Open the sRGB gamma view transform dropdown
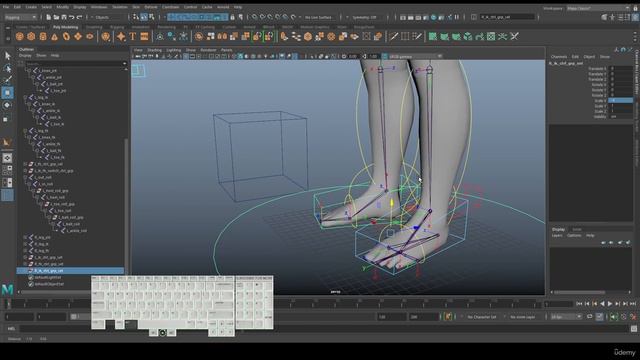 [x=415, y=56]
